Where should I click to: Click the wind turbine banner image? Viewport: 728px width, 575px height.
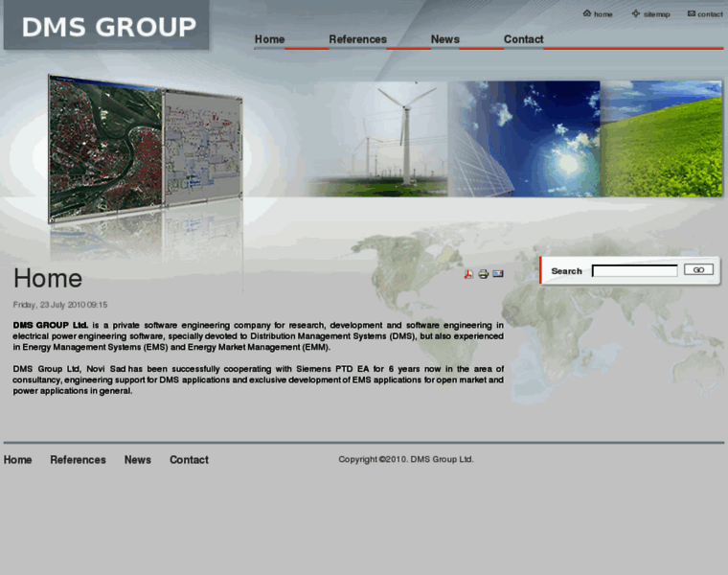click(x=377, y=139)
